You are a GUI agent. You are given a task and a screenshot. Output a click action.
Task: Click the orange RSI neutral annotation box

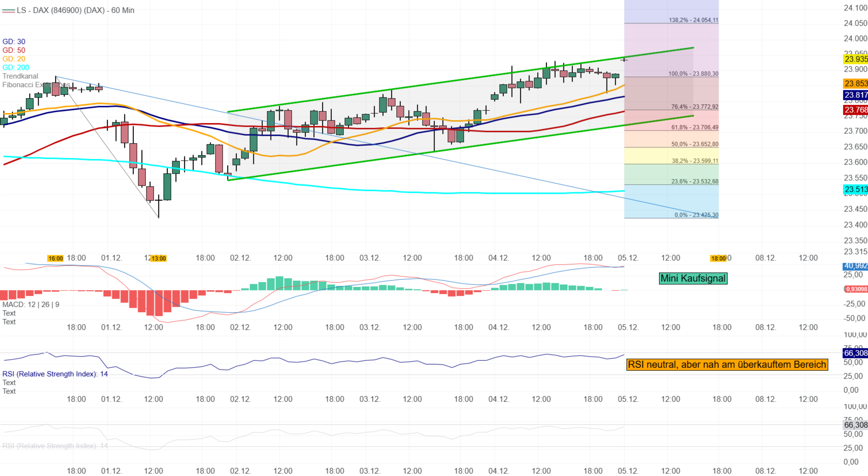[x=727, y=365]
